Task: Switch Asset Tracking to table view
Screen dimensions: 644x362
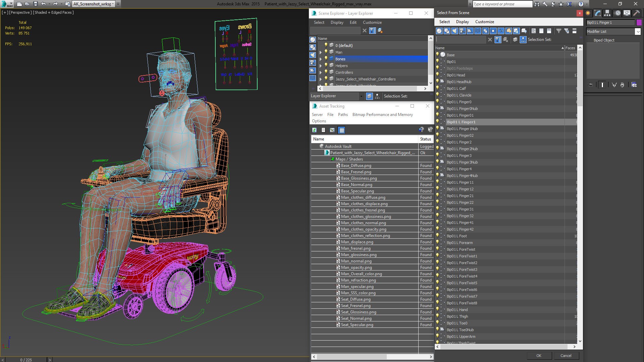Action: [341, 130]
